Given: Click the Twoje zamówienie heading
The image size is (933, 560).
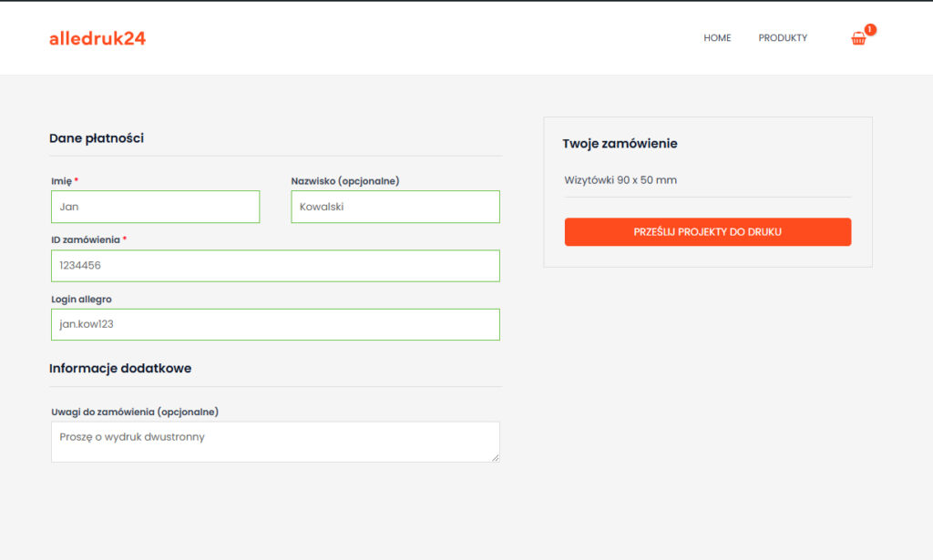Looking at the screenshot, I should click(620, 143).
